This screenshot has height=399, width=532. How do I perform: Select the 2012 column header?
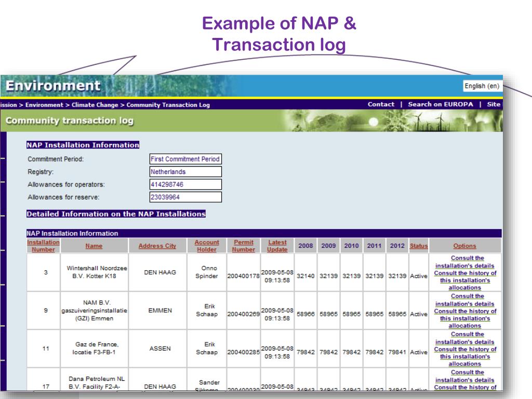397,246
